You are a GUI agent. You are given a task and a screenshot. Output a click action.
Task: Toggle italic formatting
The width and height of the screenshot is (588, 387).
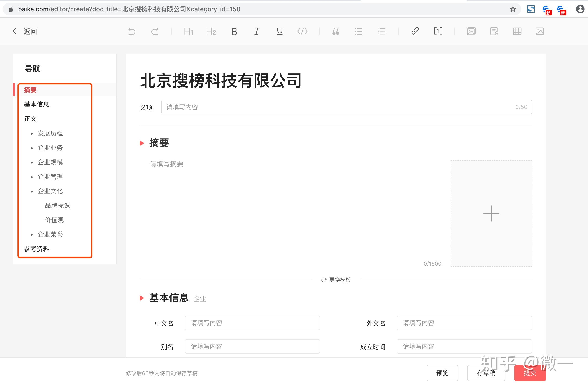[x=257, y=31]
